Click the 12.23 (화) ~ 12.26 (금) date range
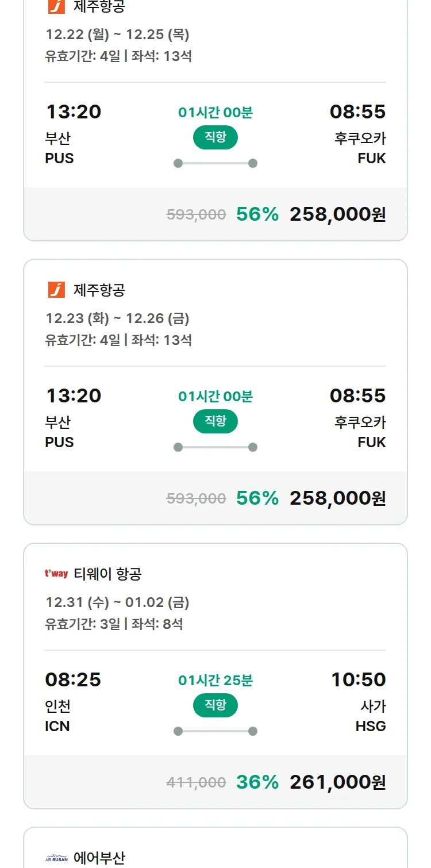 coord(117,318)
